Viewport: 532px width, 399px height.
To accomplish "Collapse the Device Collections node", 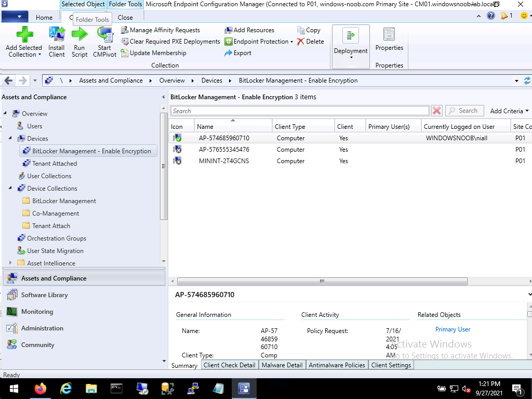I will click(x=10, y=188).
